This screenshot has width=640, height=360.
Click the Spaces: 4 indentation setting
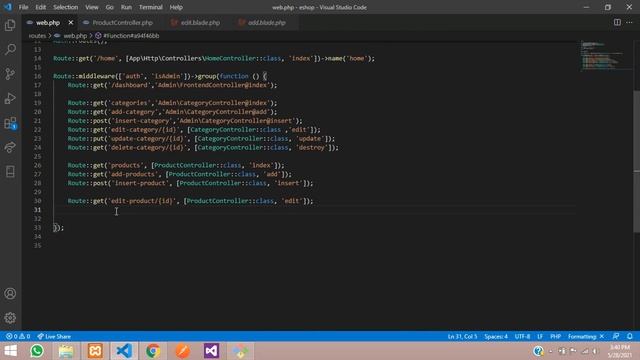[x=496, y=336]
